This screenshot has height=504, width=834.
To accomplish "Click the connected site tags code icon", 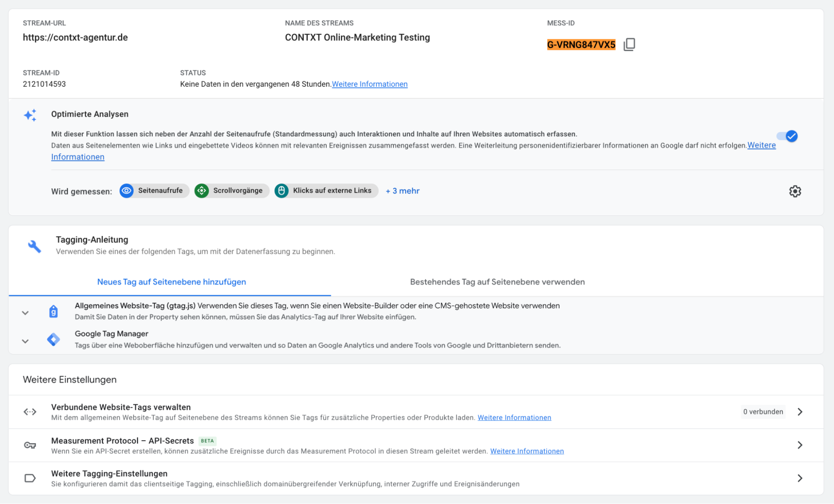I will tap(30, 412).
